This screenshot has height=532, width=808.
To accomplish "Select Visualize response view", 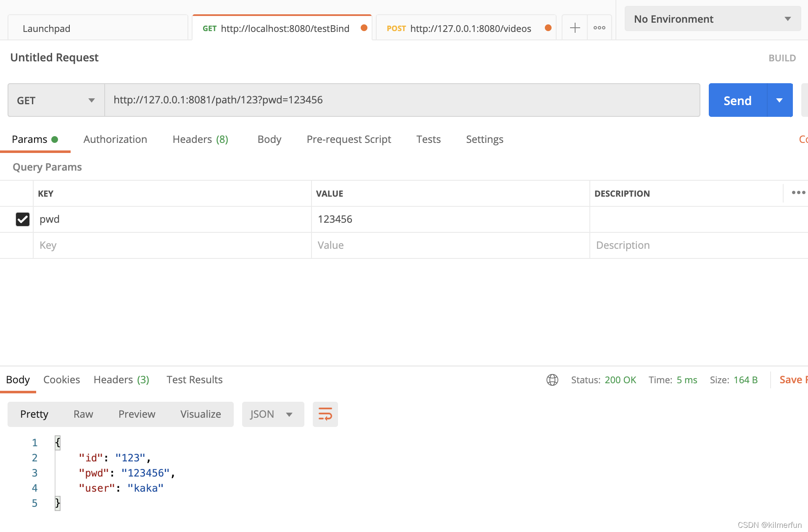I will 201,414.
